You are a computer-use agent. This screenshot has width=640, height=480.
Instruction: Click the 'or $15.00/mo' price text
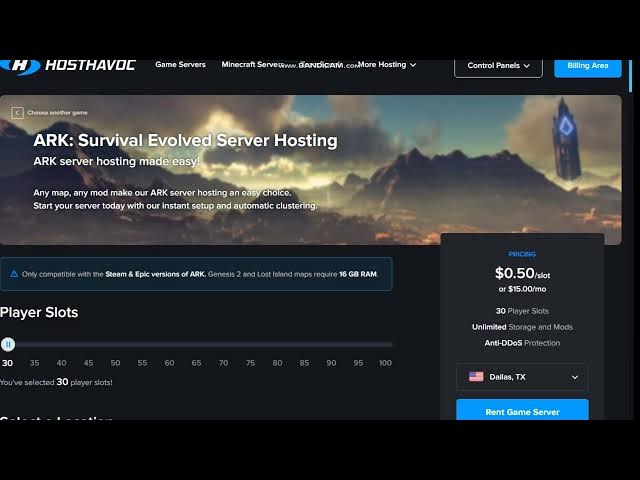(522, 289)
